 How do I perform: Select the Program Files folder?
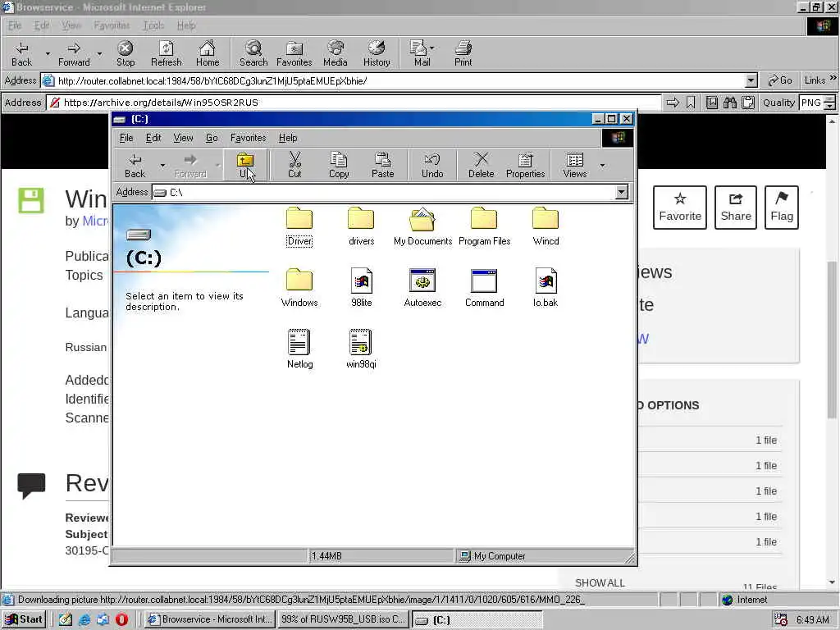pyautogui.click(x=484, y=227)
